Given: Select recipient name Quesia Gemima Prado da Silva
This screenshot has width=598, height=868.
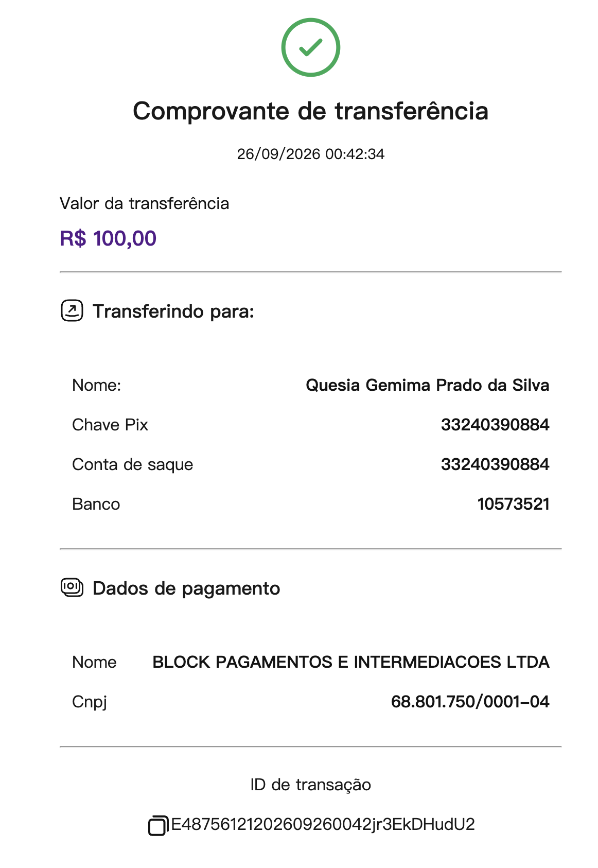Looking at the screenshot, I should pos(427,385).
